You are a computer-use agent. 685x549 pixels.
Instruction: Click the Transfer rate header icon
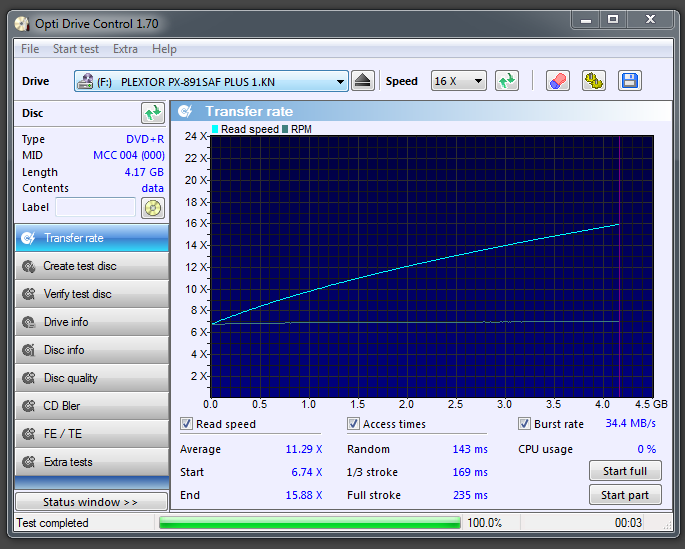(185, 111)
